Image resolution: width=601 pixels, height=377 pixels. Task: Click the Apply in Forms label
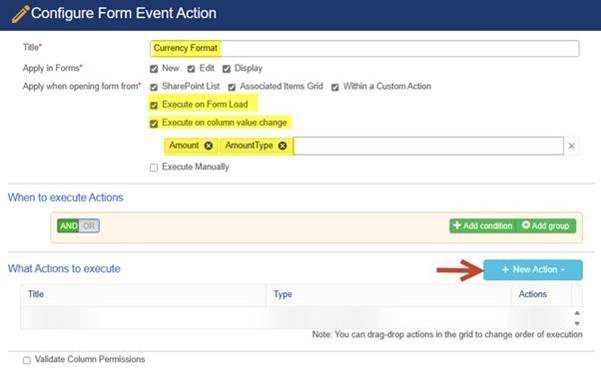53,68
